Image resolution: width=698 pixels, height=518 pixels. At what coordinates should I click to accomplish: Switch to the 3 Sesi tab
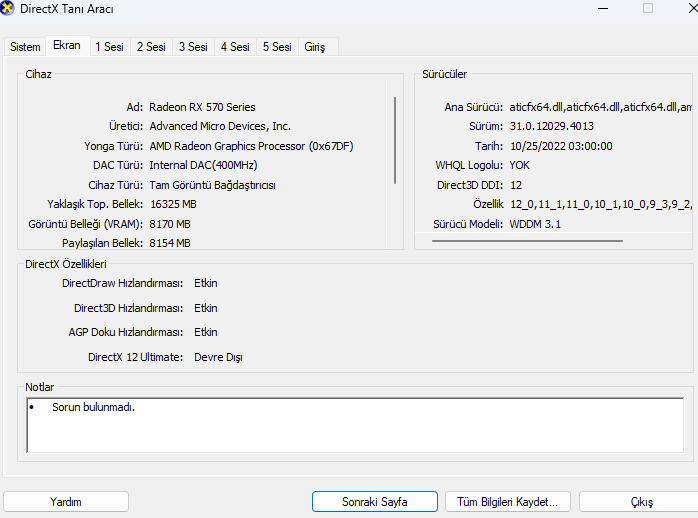(x=193, y=47)
